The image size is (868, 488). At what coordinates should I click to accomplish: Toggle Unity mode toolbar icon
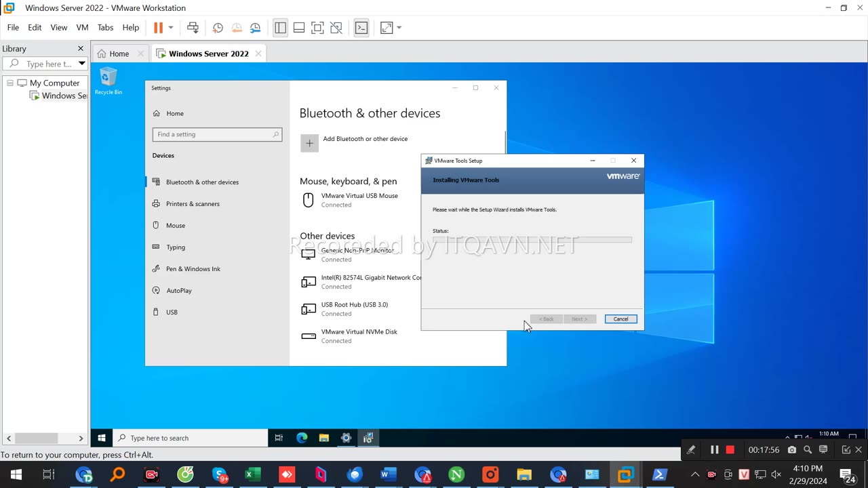(336, 28)
